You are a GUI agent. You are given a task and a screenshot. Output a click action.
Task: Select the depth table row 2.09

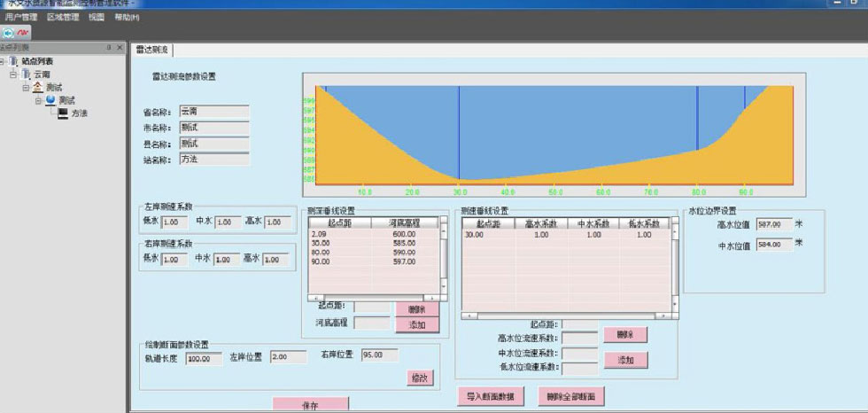tap(374, 234)
